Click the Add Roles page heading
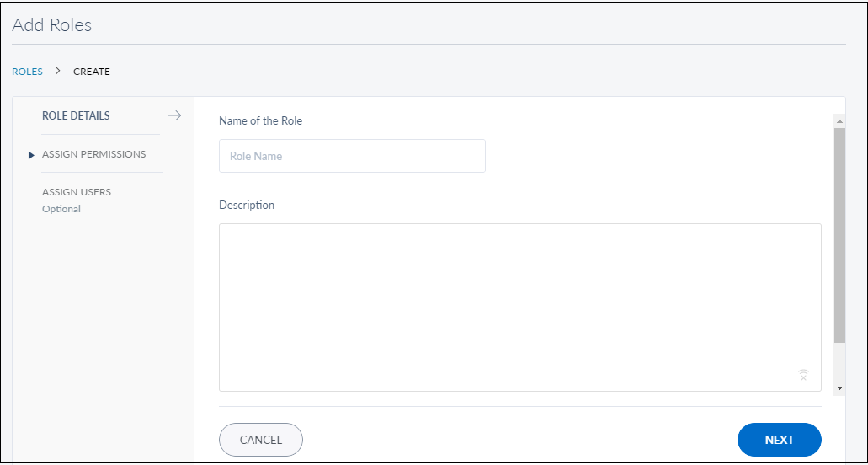Viewport: 868px width, 465px height. click(x=52, y=25)
